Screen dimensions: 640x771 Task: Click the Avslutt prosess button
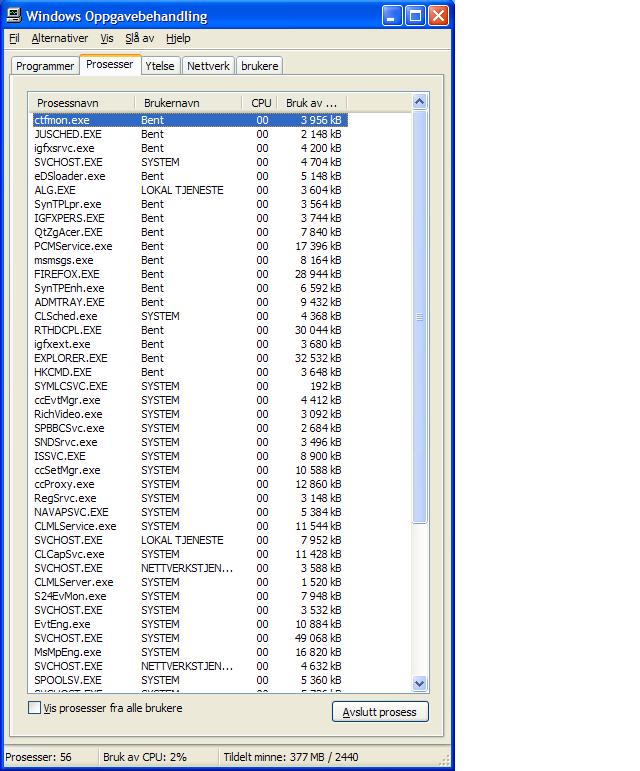[380, 712]
